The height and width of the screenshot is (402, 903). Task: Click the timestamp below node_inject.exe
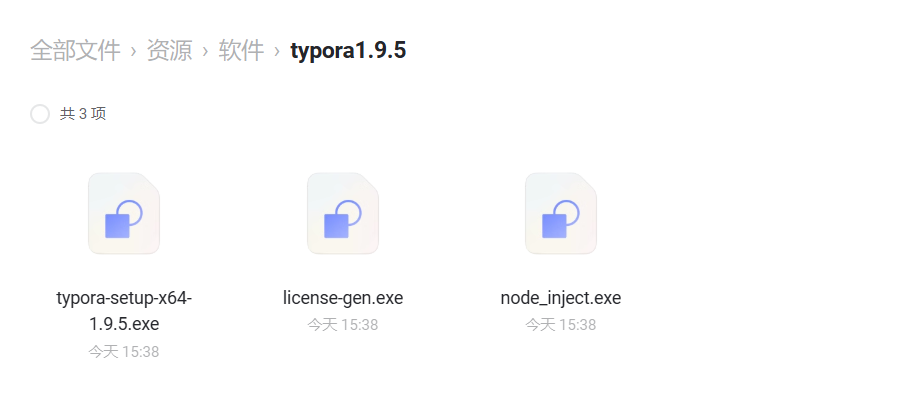click(x=561, y=324)
